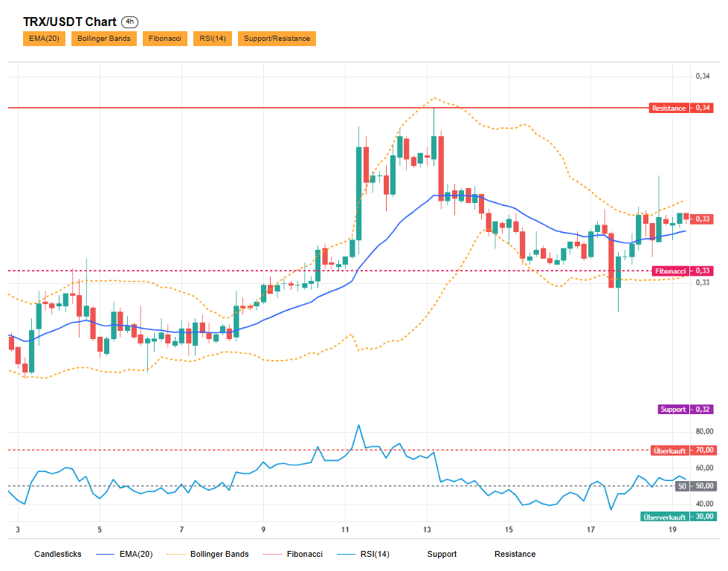Click the Überverkauft 30,00 RSI label
Screen dimensions: 728x571
[x=679, y=517]
